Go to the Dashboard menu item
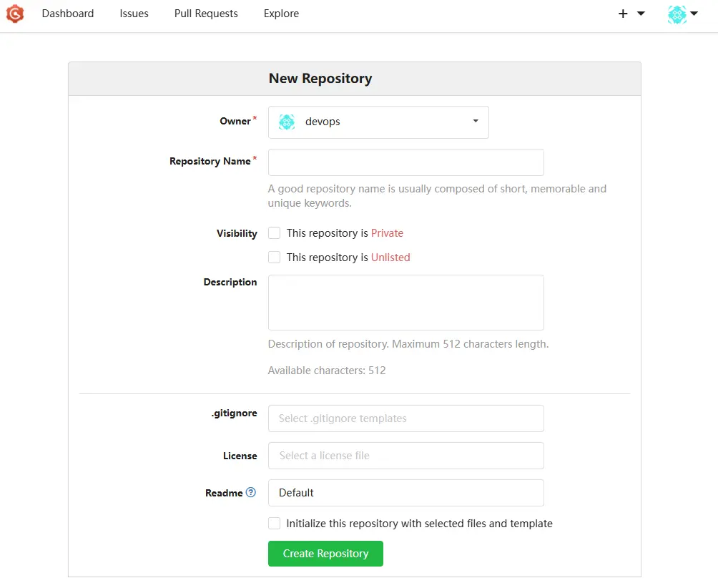Viewport: 718px width, 588px height. [x=68, y=14]
